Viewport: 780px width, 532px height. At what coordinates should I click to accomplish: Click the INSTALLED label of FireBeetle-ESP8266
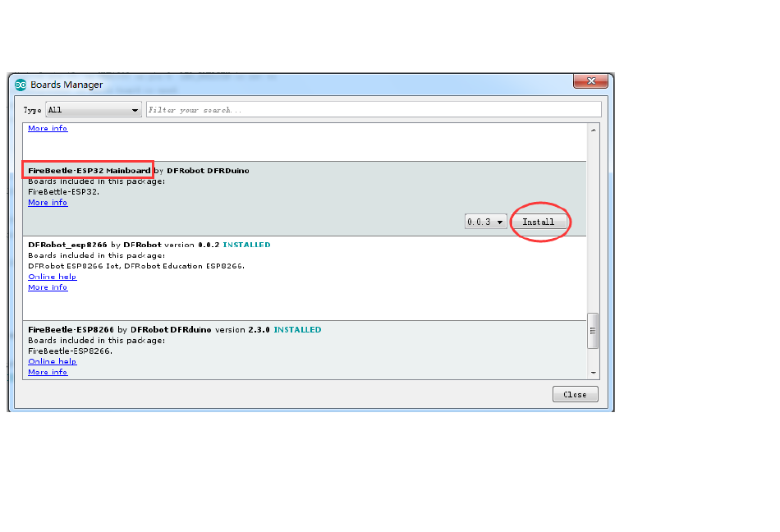click(x=297, y=330)
